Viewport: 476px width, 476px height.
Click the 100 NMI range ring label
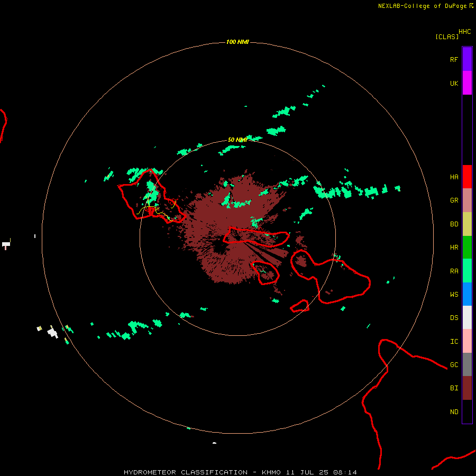coord(237,42)
